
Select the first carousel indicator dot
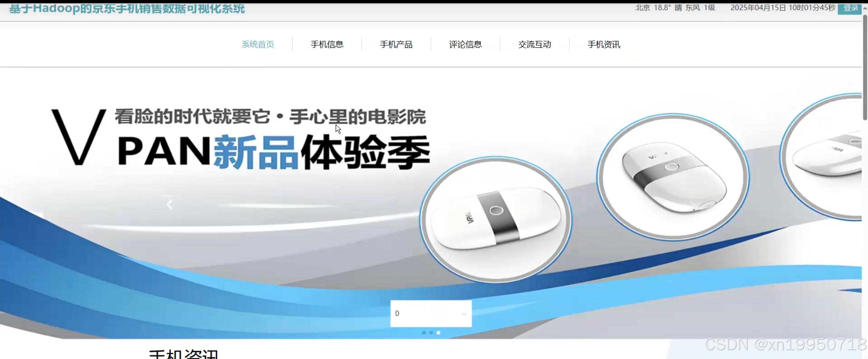pyautogui.click(x=423, y=333)
